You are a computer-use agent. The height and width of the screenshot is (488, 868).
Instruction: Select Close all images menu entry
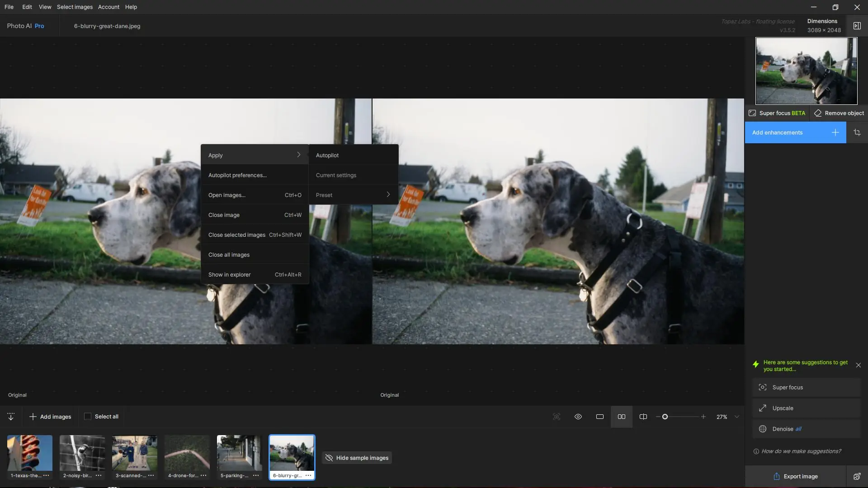click(x=229, y=255)
